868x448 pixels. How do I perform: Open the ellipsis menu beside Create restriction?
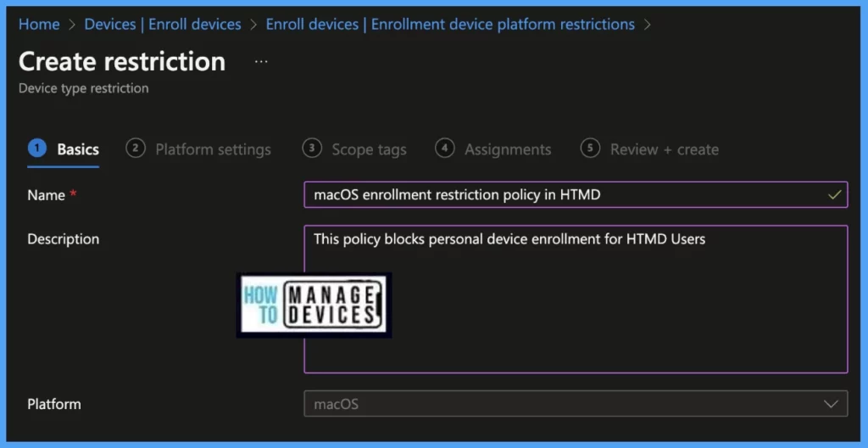(x=261, y=62)
